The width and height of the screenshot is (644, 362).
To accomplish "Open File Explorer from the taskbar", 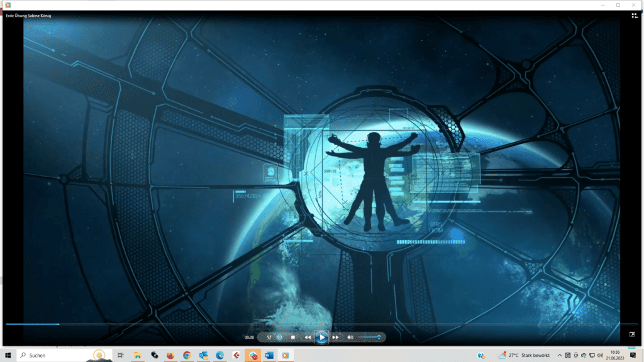I will point(137,355).
